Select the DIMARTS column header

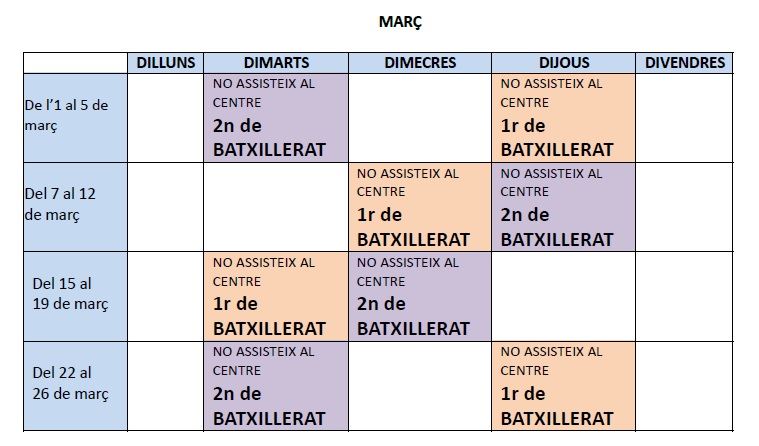tap(276, 62)
